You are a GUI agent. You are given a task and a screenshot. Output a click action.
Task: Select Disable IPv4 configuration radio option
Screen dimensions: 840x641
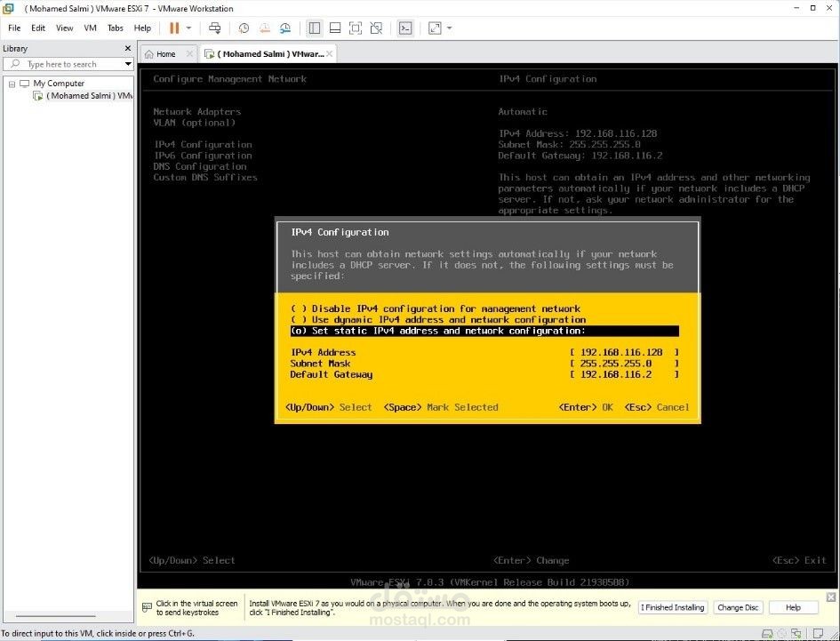[x=436, y=308]
